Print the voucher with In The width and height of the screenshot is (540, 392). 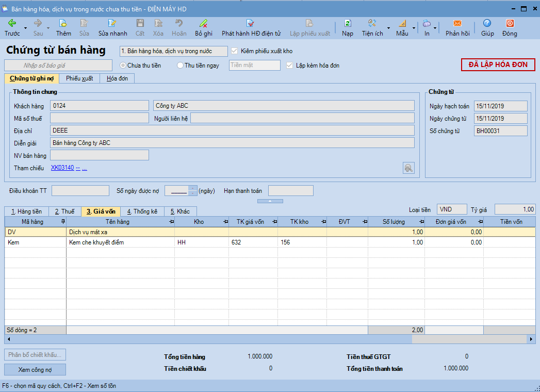pos(427,27)
